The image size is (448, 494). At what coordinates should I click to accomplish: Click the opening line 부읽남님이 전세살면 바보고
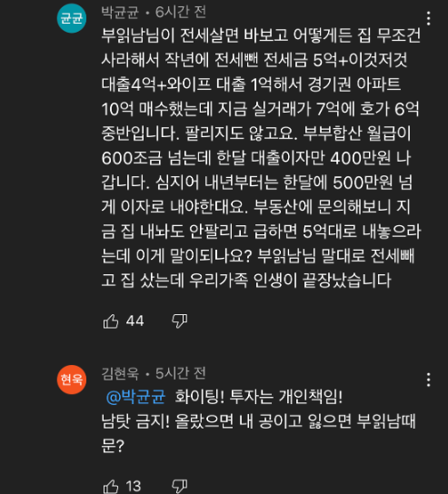point(261,35)
